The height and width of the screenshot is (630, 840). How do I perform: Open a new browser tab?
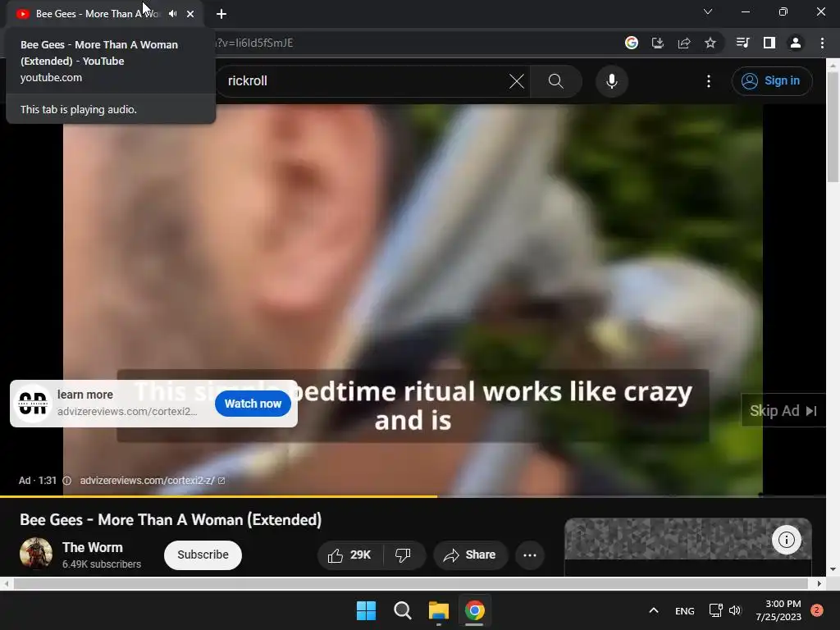(221, 14)
